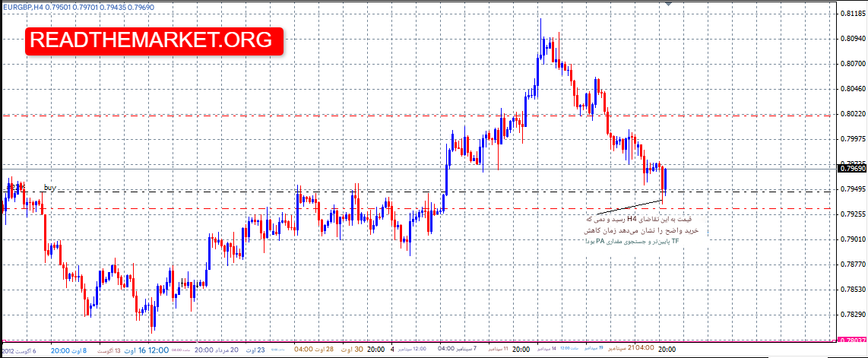The height and width of the screenshot is (358, 868).
Task: Click the 'buy' label on the chart
Action: point(50,187)
